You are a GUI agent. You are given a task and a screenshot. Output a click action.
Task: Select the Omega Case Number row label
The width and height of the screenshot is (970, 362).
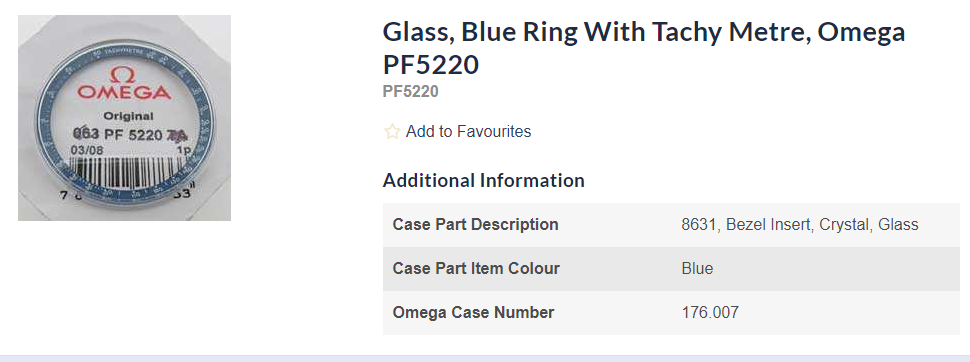tap(473, 312)
